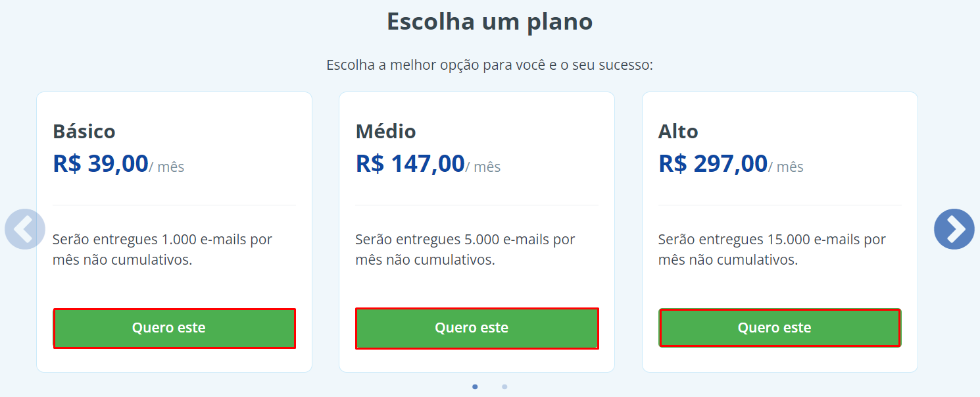Switch to the second carousel pagination dot
The width and height of the screenshot is (980, 397).
tap(504, 386)
